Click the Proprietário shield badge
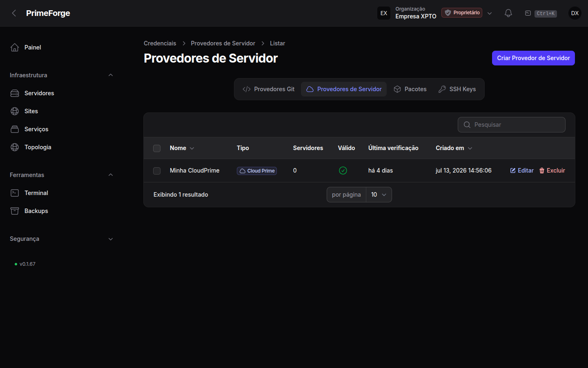Screen dimensions: 588x368 pyautogui.click(x=462, y=13)
